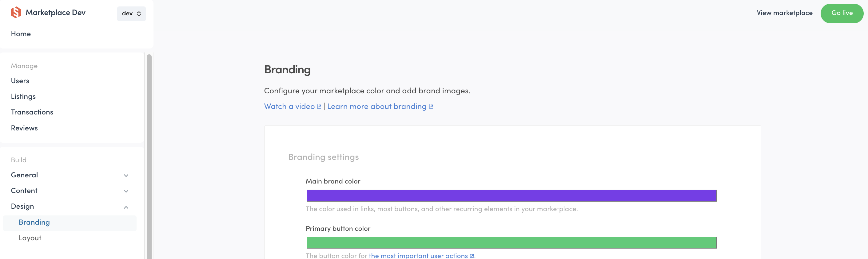The height and width of the screenshot is (259, 868).
Task: Open the Listings management page
Action: coord(23,97)
